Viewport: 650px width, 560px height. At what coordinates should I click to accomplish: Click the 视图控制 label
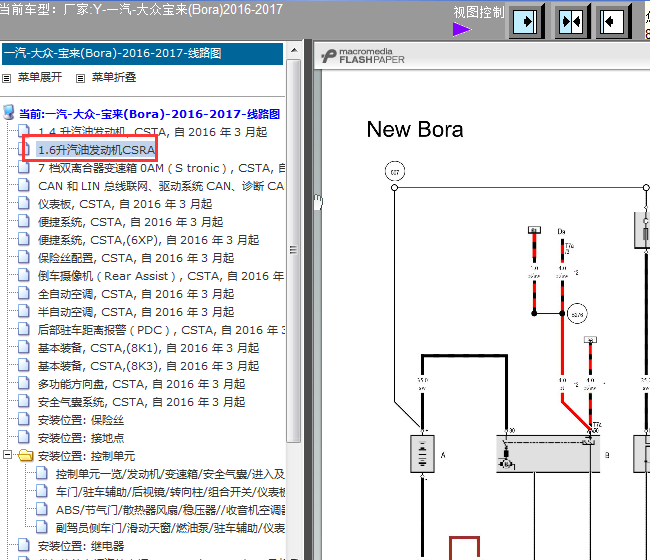[478, 12]
